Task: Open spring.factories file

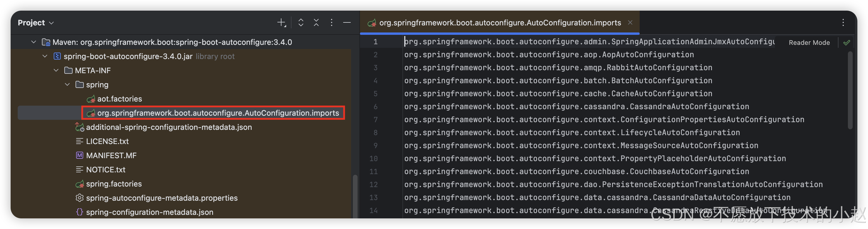Action: (114, 184)
